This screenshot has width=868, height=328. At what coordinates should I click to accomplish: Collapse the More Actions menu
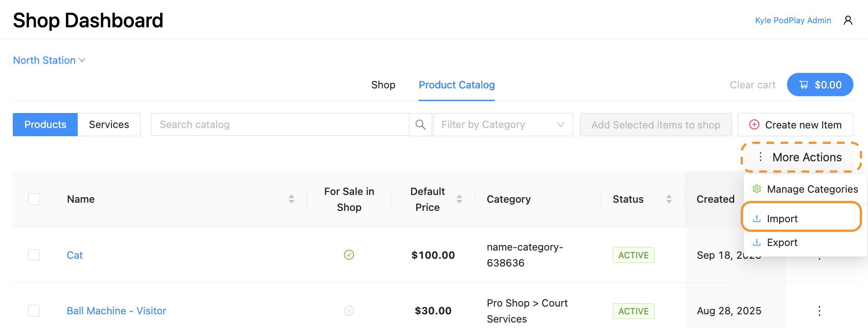click(801, 157)
